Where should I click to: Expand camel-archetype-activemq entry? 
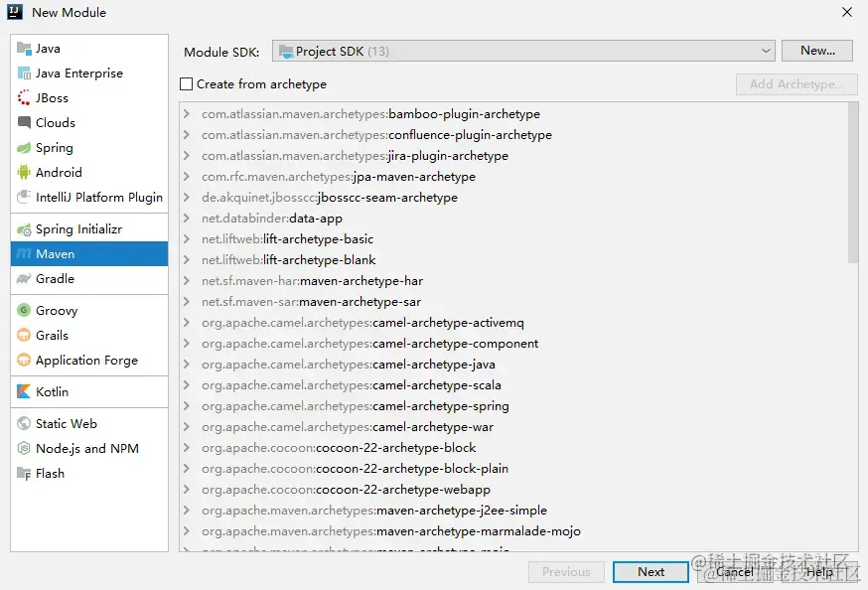coord(187,322)
